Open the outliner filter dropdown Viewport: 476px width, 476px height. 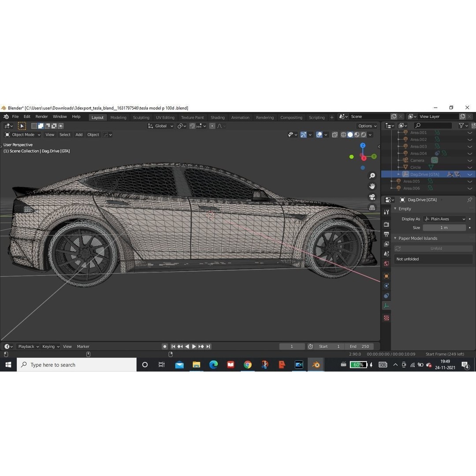(x=463, y=125)
